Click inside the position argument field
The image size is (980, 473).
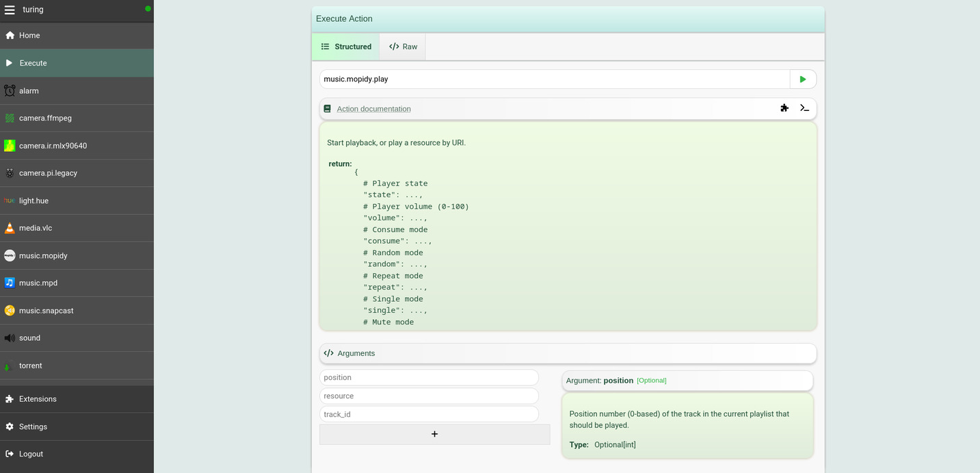point(429,377)
